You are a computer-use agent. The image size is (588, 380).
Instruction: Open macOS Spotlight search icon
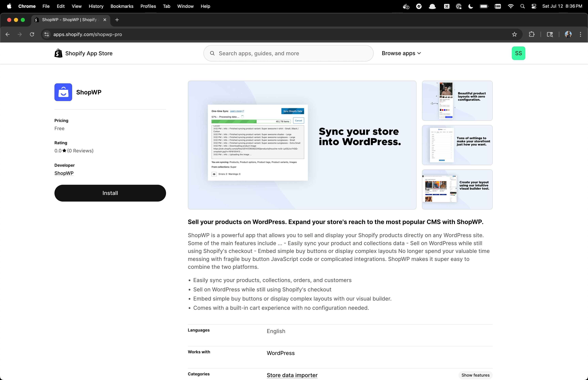click(x=522, y=6)
